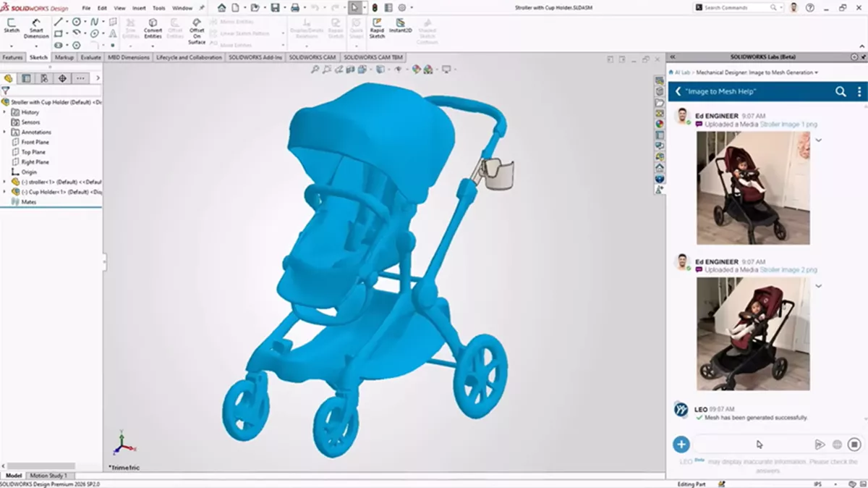Select the Line sketch tool

point(58,20)
